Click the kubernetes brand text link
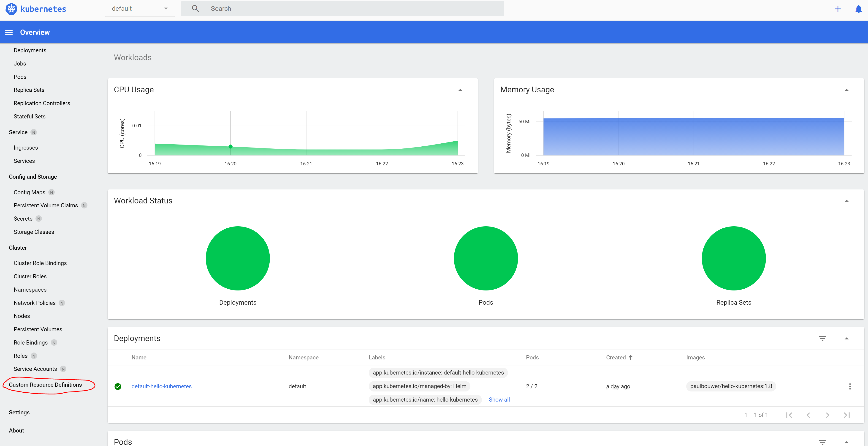Image resolution: width=868 pixels, height=446 pixels. [43, 9]
